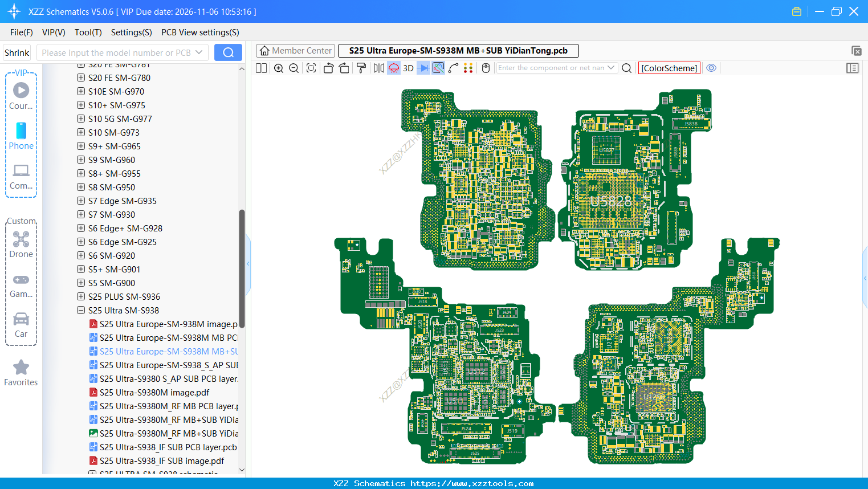Toggle the eye visibility icon
Image resolution: width=868 pixels, height=489 pixels.
click(711, 68)
